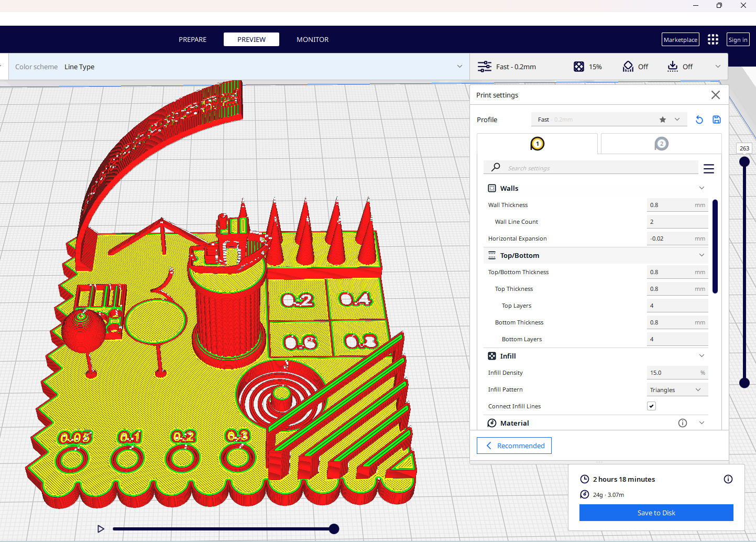Toggle the Connect Infill Lines checkbox
This screenshot has height=542, width=756.
click(x=652, y=406)
